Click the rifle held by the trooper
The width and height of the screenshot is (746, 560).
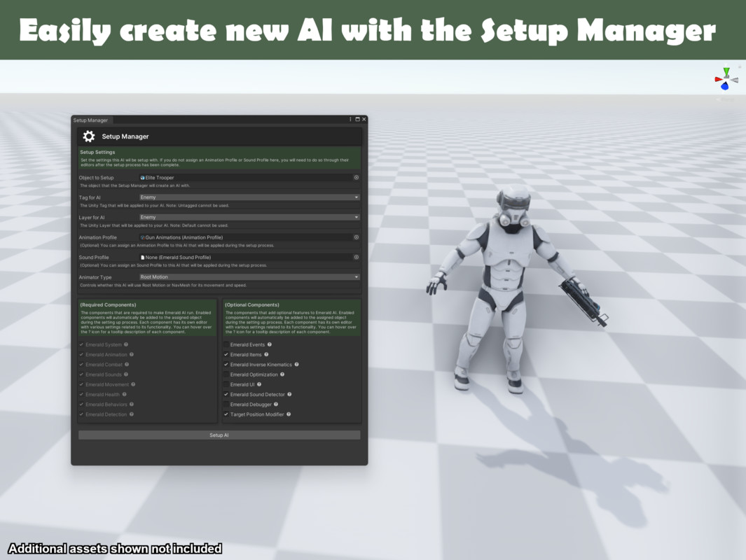click(583, 302)
